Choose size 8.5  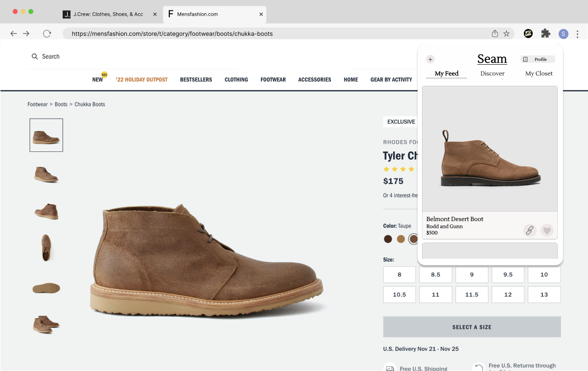[436, 274]
